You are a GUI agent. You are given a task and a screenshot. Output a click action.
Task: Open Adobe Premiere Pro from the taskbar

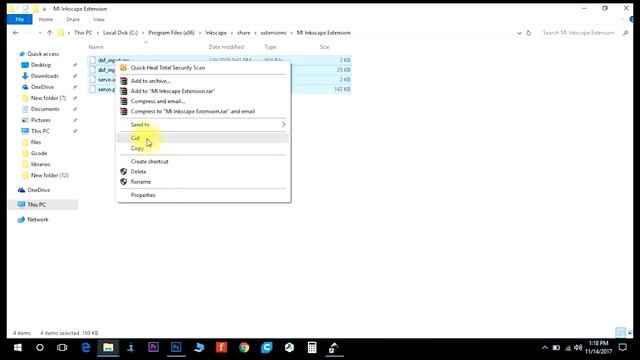coord(153,347)
